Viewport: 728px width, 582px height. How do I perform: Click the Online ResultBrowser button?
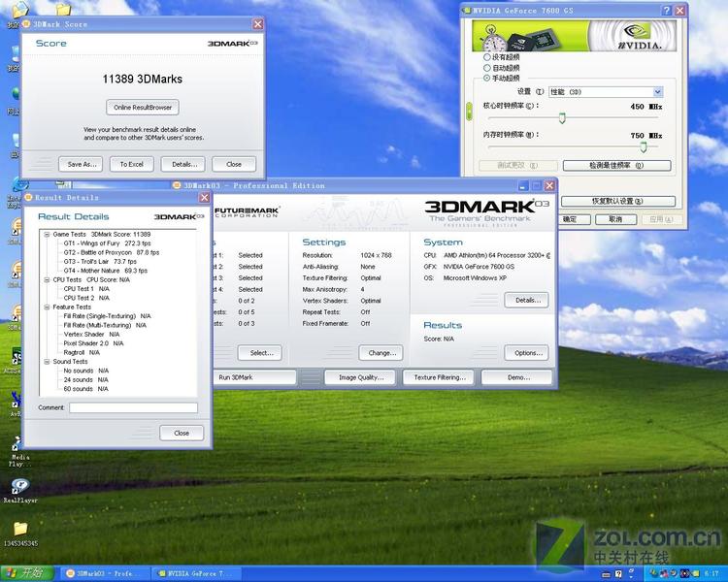[143, 108]
